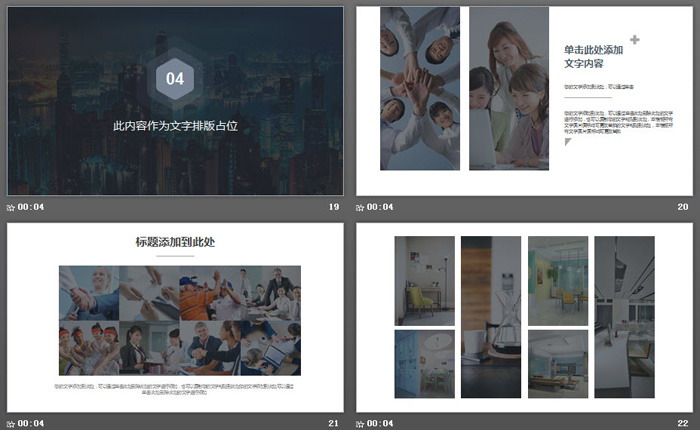Click the small gray triangle marker on slide 20
The height and width of the screenshot is (430, 700).
tap(569, 142)
